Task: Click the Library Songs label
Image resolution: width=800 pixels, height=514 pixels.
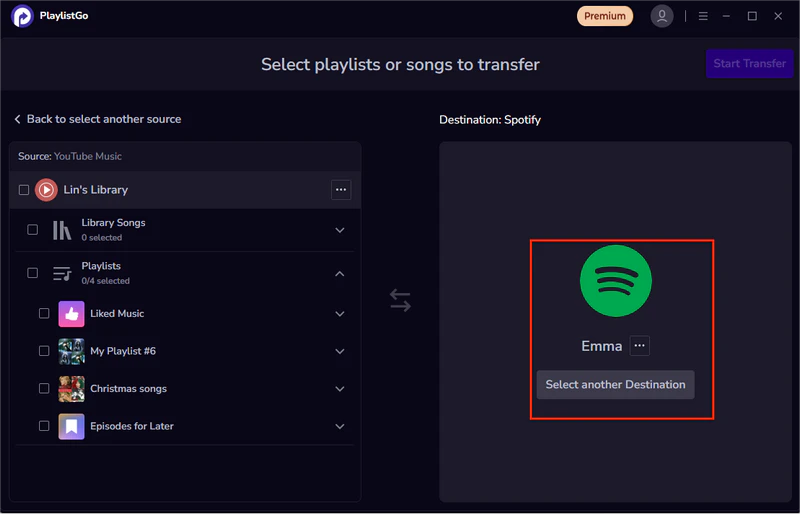Action: (x=113, y=223)
